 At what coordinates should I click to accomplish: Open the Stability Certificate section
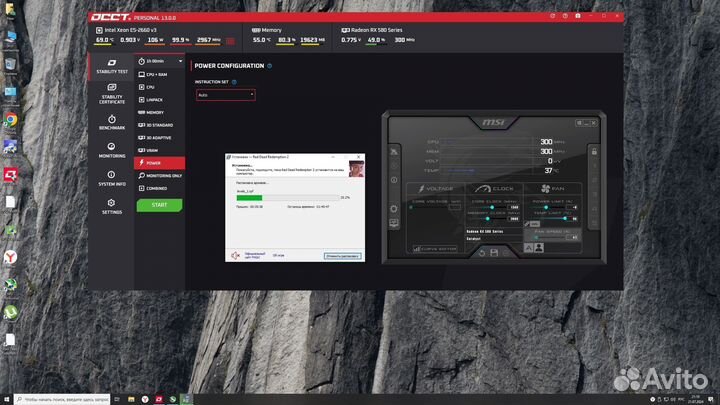112,94
